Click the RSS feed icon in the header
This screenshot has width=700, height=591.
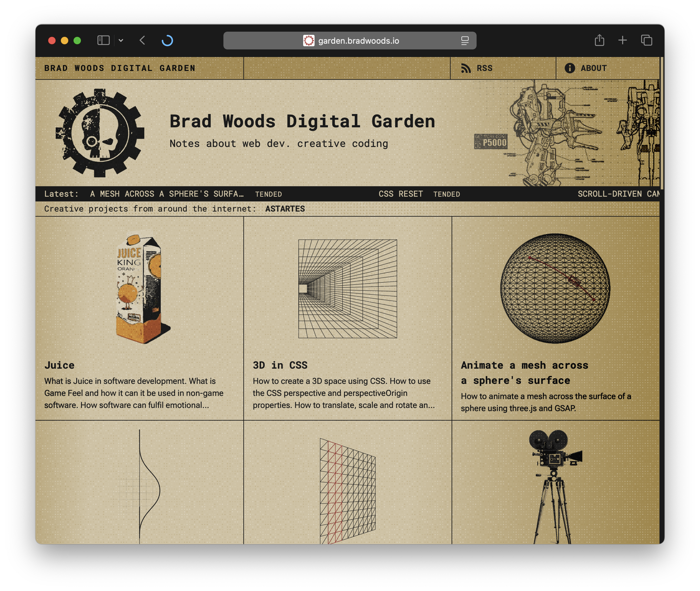tap(467, 68)
